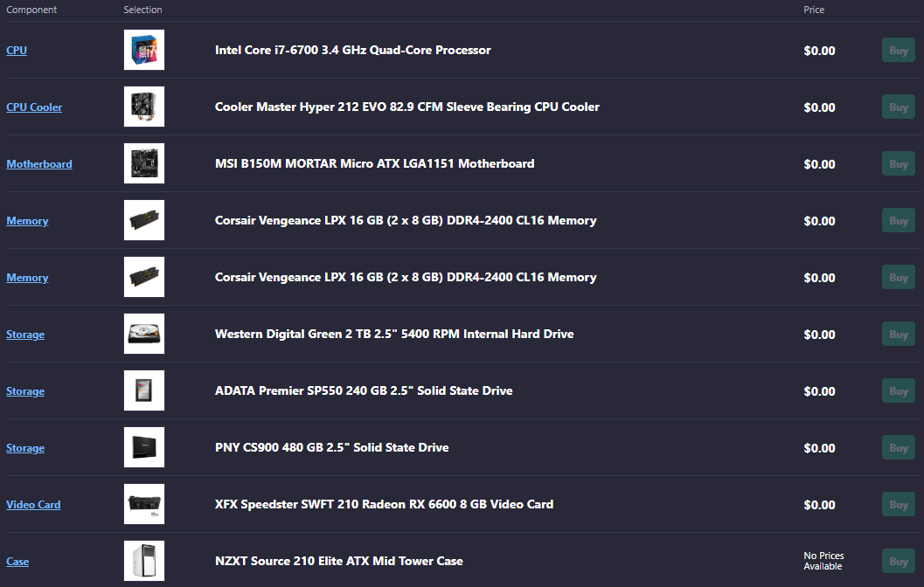Open the NZXT Source 210 case image
The image size is (924, 587).
(143, 562)
